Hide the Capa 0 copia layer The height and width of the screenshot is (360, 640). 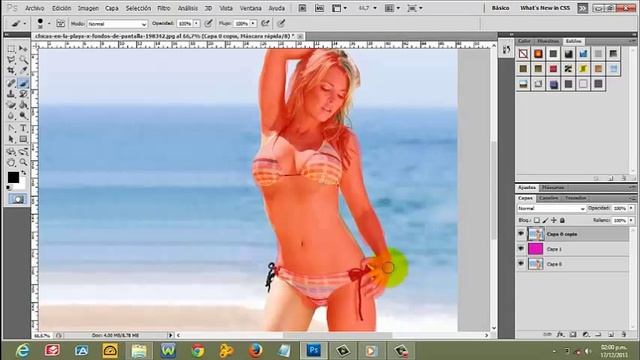click(521, 234)
